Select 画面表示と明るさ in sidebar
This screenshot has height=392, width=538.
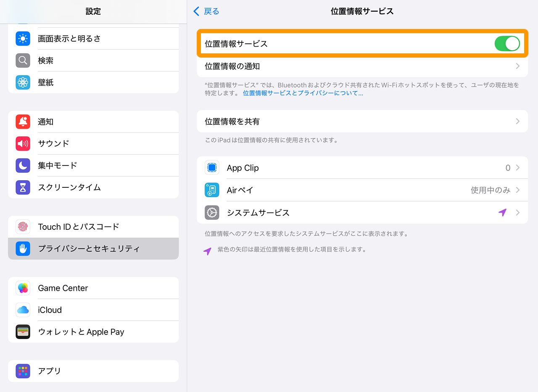click(93, 39)
